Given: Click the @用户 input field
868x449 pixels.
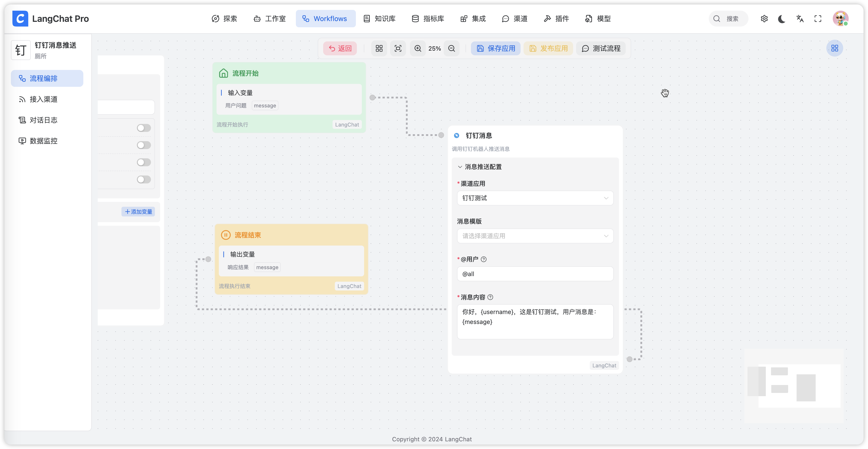Looking at the screenshot, I should tap(535, 274).
